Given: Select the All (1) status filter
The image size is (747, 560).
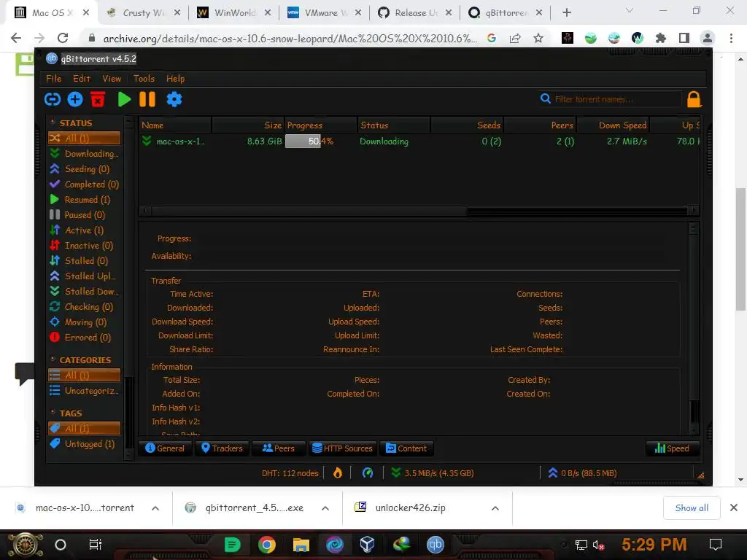Looking at the screenshot, I should tap(85, 138).
